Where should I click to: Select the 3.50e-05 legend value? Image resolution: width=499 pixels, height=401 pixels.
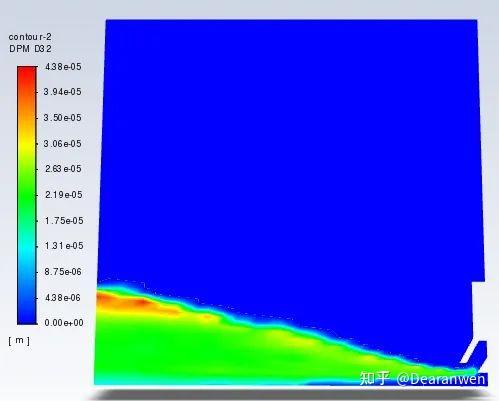[62, 118]
